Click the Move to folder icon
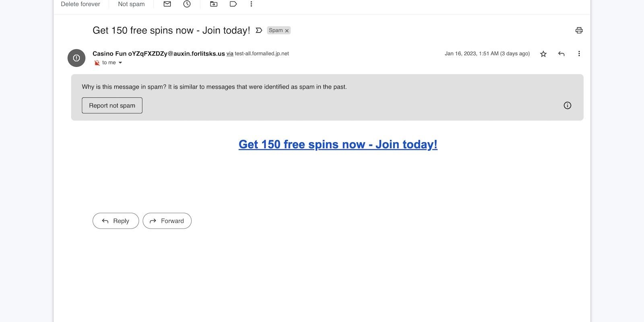The height and width of the screenshot is (322, 644). [x=214, y=4]
